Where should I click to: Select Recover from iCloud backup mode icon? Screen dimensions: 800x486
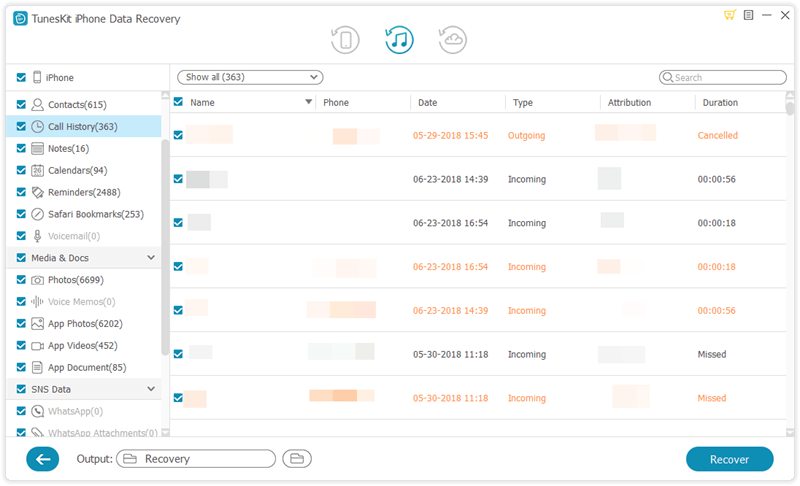coord(453,40)
